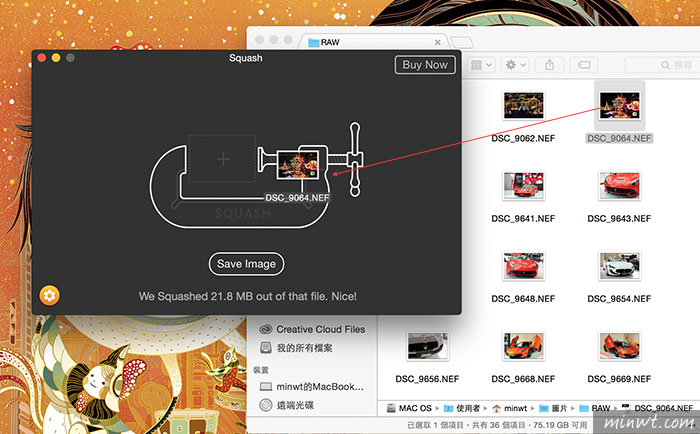Click 使用者 folder in the path bar
Viewport: 700px width, 434px height.
coord(462,408)
